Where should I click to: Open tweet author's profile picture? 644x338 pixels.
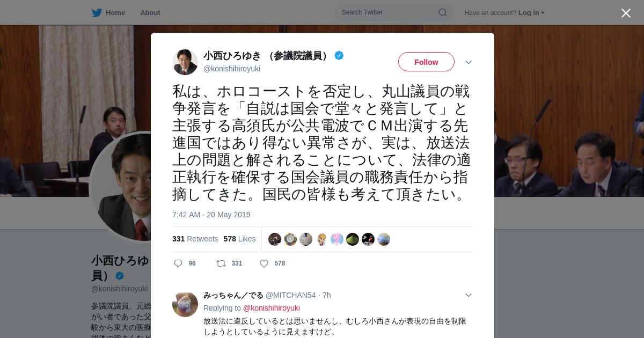pyautogui.click(x=185, y=62)
